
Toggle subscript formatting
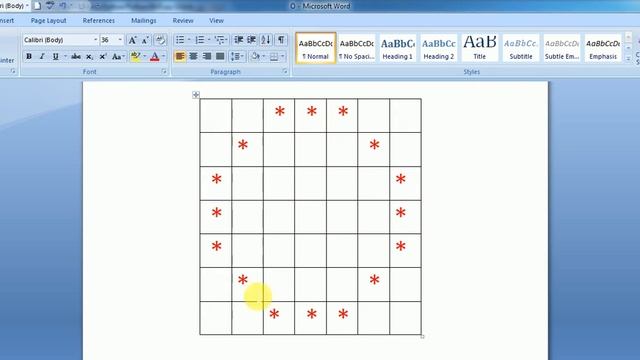pos(89,56)
